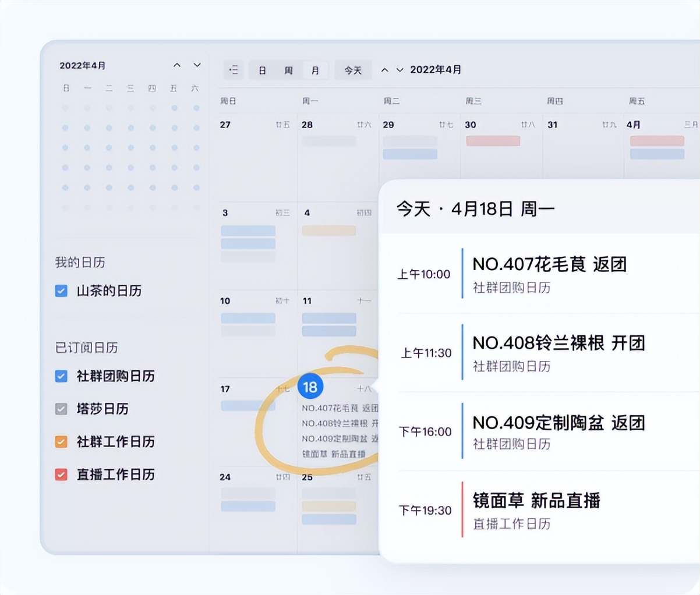
Task: Click the next period arrow in the main toolbar
Action: (x=398, y=70)
